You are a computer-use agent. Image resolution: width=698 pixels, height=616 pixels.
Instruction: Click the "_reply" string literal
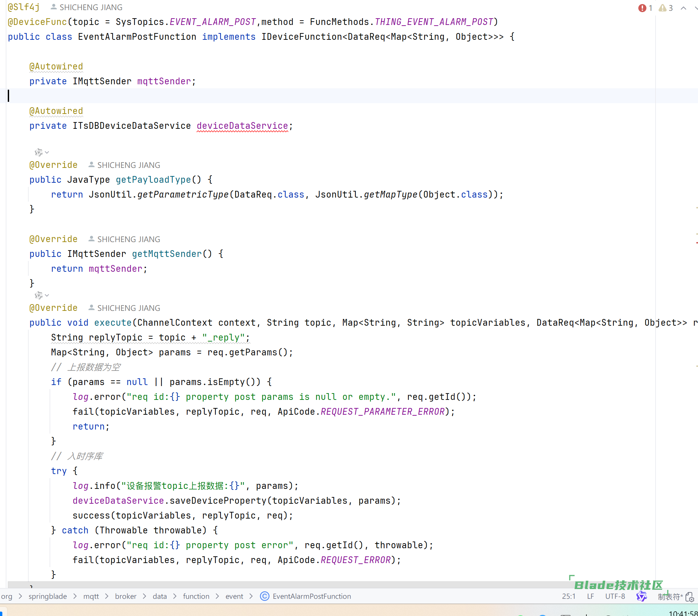pos(223,338)
